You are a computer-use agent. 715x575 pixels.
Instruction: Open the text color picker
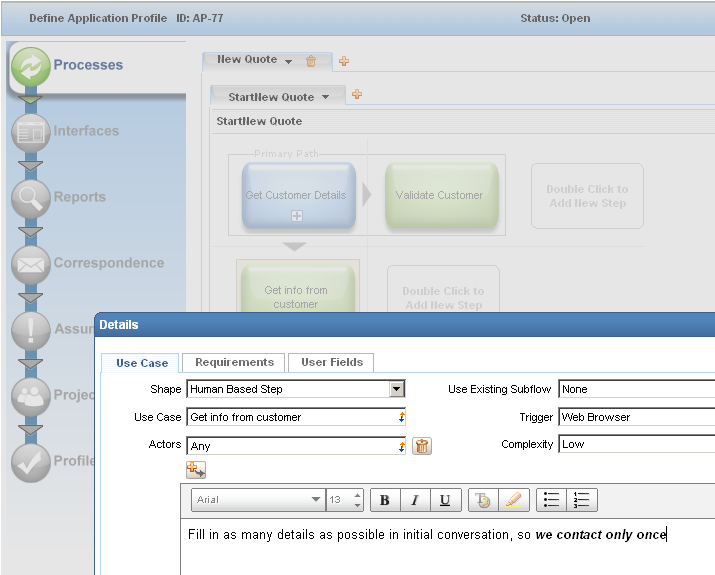(x=484, y=500)
